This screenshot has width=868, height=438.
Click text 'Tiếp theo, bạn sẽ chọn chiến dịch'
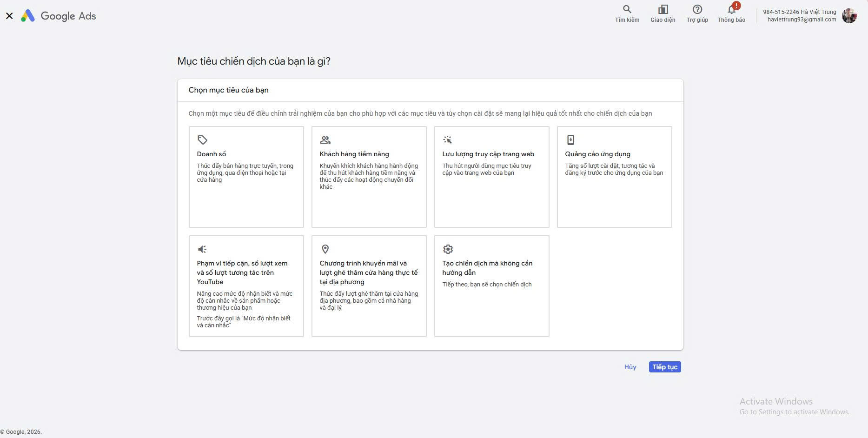(487, 284)
